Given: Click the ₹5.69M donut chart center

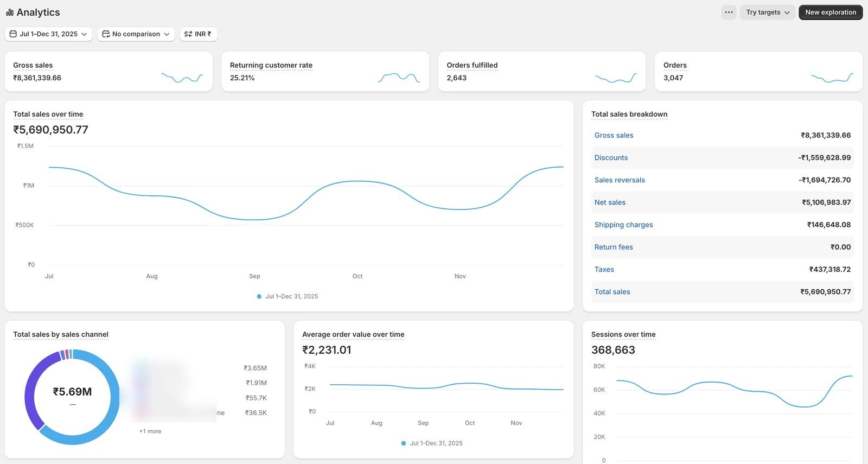Looking at the screenshot, I should 72,392.
